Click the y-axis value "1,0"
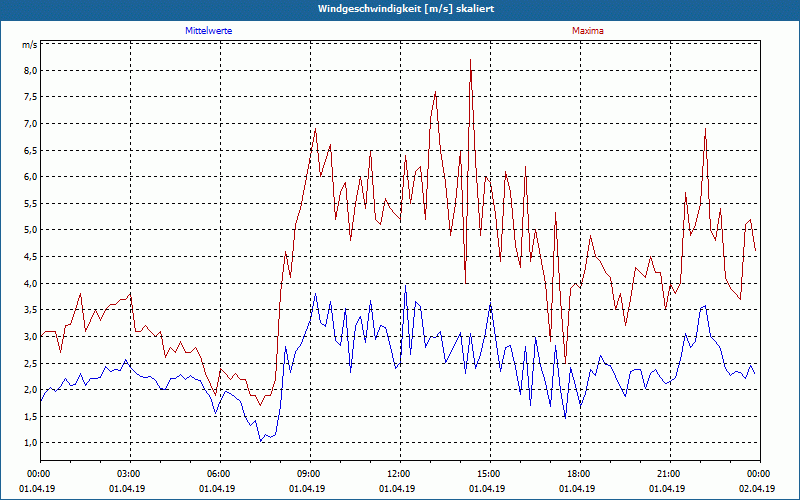800x500 pixels. click(x=32, y=443)
